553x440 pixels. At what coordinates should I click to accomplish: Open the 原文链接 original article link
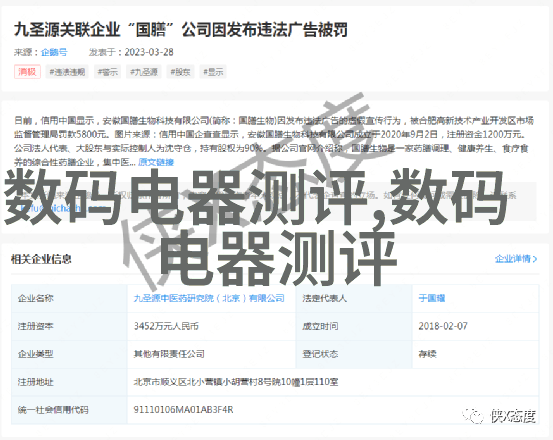[156, 162]
